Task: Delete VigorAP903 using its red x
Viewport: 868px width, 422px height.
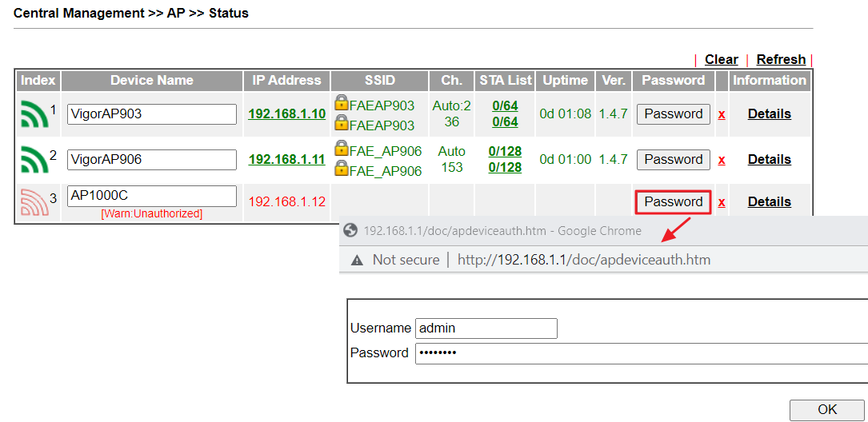Action: tap(722, 114)
